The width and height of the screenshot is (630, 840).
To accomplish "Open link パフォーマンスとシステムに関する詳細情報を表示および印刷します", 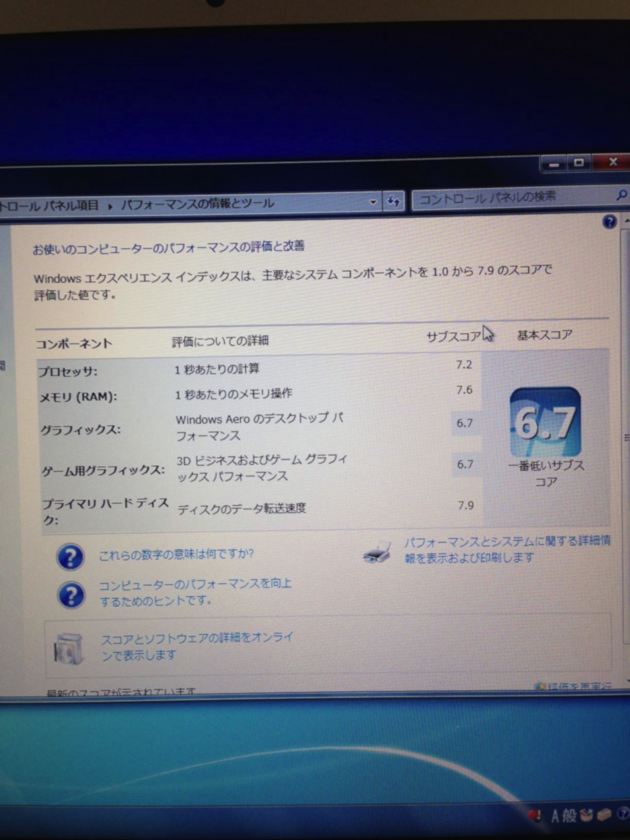I will click(x=507, y=549).
